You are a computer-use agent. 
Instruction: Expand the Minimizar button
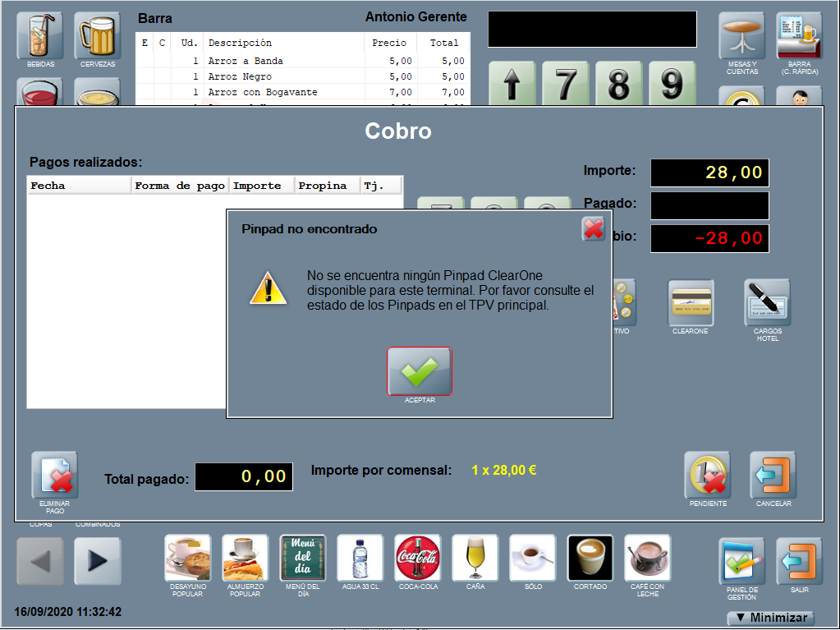(769, 618)
